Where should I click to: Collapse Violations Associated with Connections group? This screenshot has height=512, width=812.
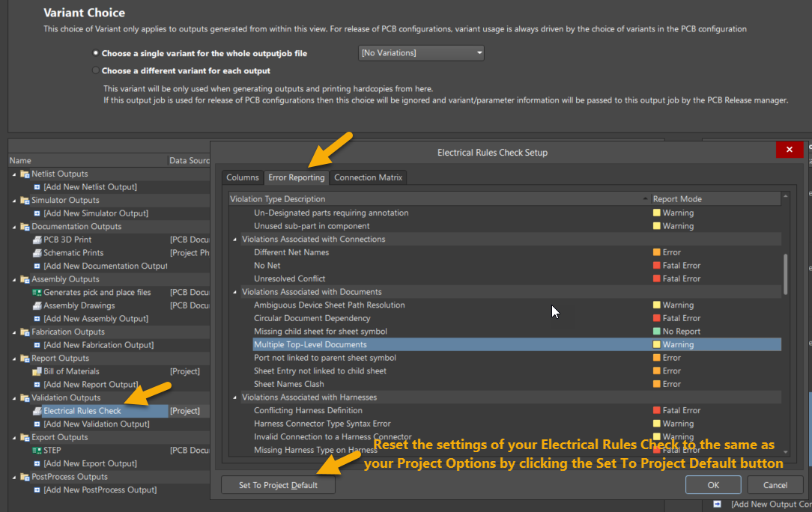235,240
